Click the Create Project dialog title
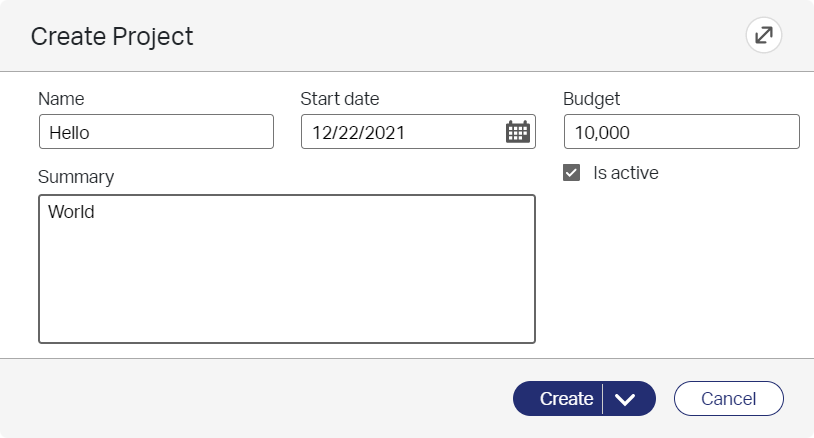The width and height of the screenshot is (814, 438). point(112,37)
